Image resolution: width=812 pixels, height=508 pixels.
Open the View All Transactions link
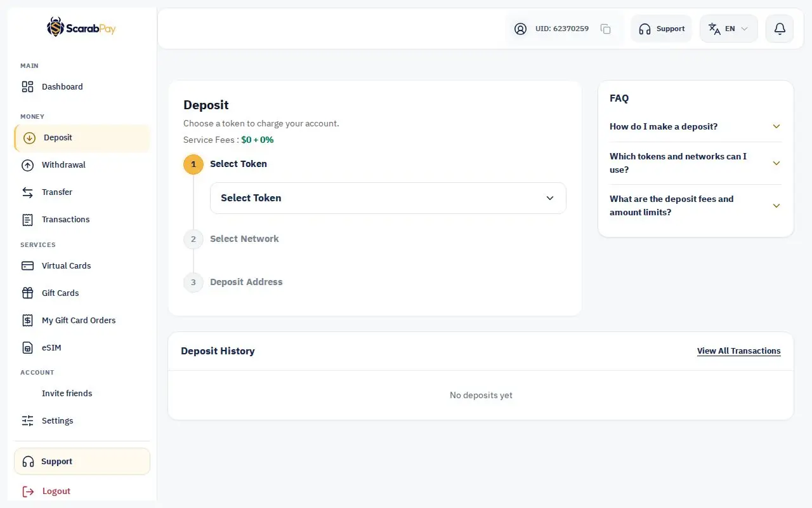click(x=738, y=351)
